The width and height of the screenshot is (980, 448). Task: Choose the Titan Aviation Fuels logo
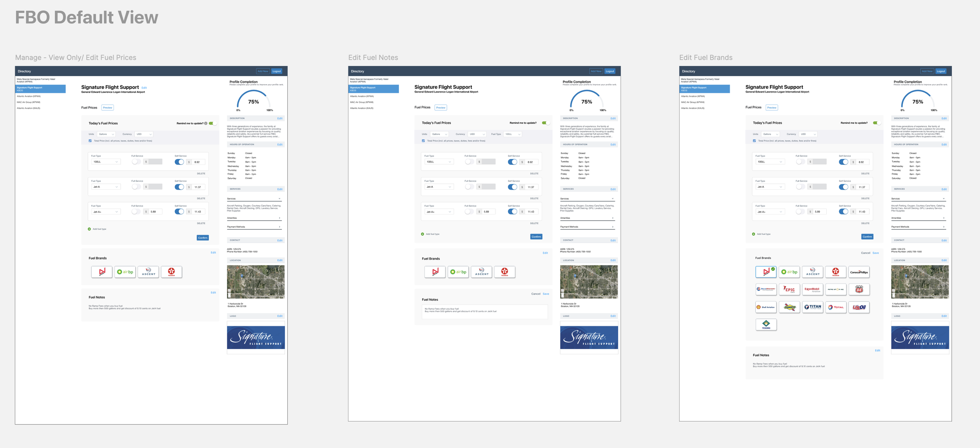pos(812,307)
